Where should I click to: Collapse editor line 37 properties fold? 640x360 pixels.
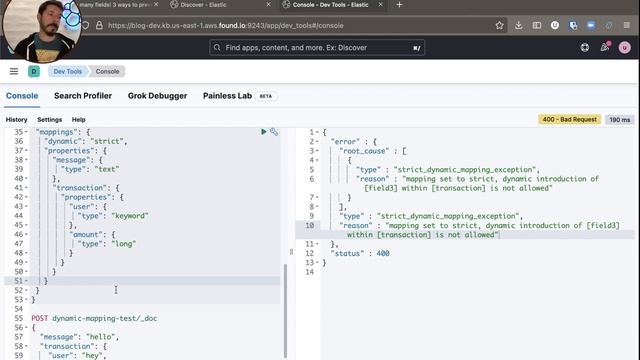(x=27, y=151)
